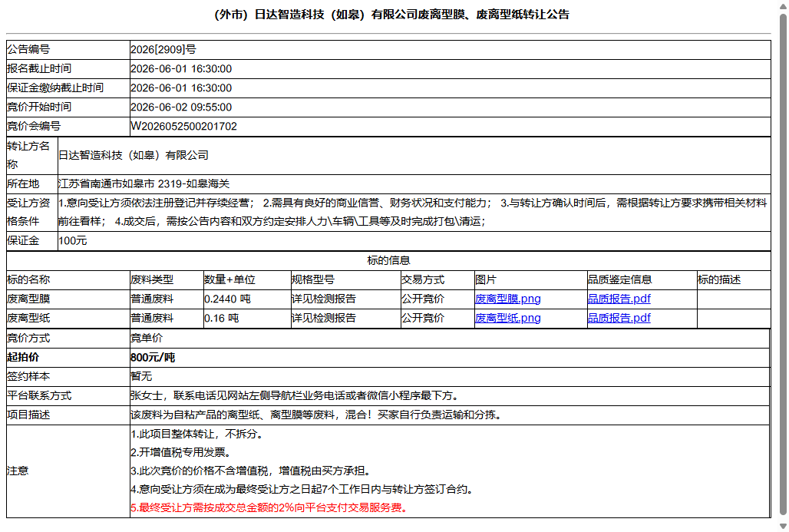Click the platform contact line for 张女士

(x=295, y=395)
